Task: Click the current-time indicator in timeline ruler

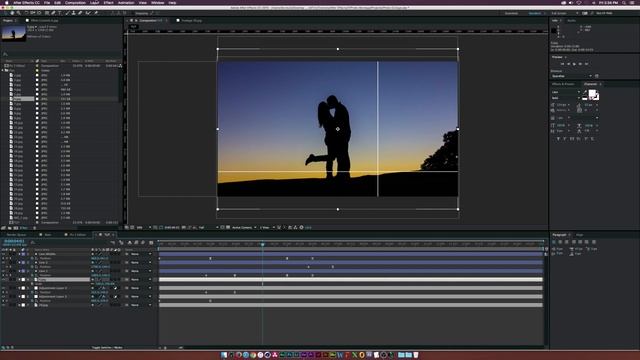Action: (262, 244)
